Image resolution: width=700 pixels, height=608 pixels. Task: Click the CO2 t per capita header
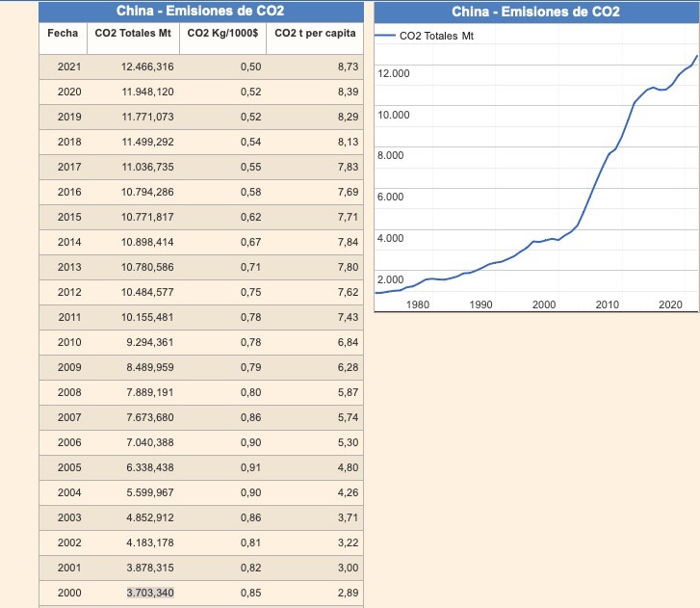(x=315, y=34)
